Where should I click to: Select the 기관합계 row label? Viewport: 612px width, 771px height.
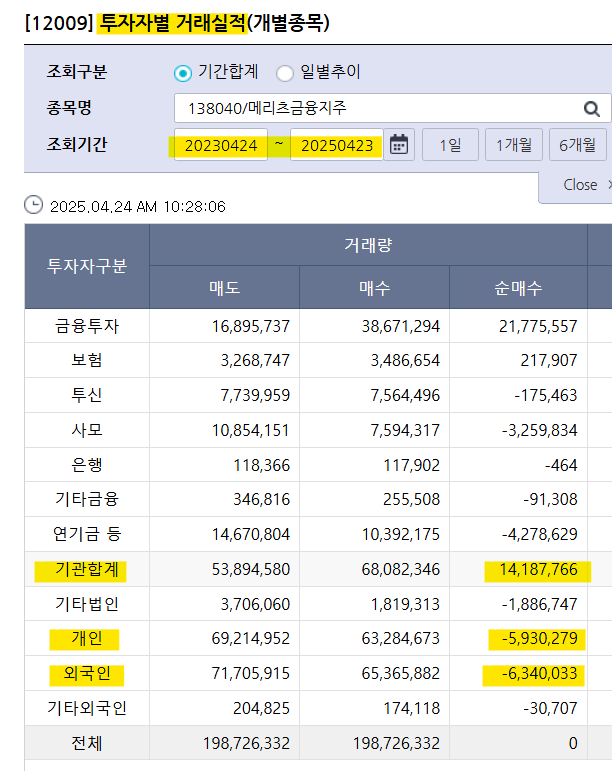pyautogui.click(x=87, y=569)
